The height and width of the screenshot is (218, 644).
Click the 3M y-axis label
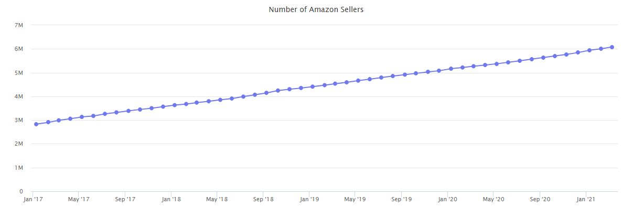(19, 120)
